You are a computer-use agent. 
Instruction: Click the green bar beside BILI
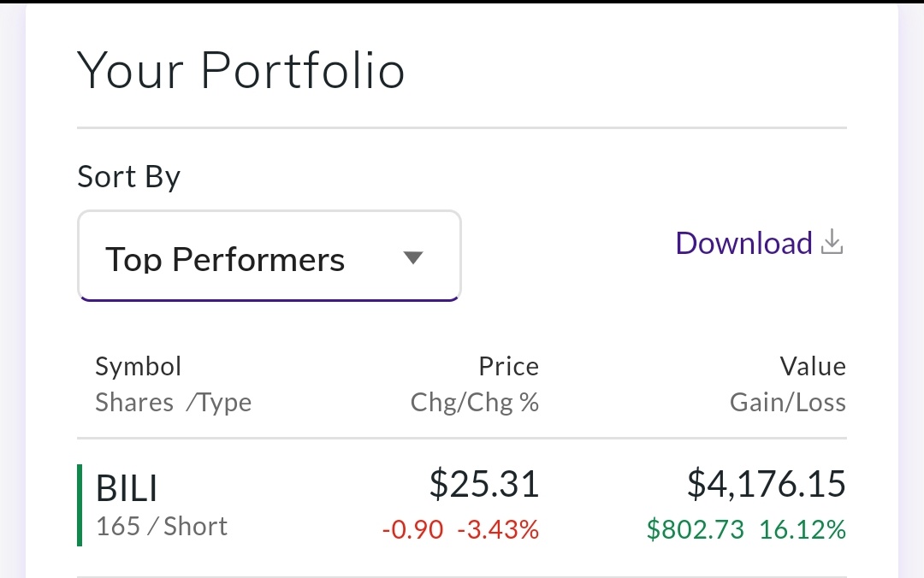click(80, 505)
